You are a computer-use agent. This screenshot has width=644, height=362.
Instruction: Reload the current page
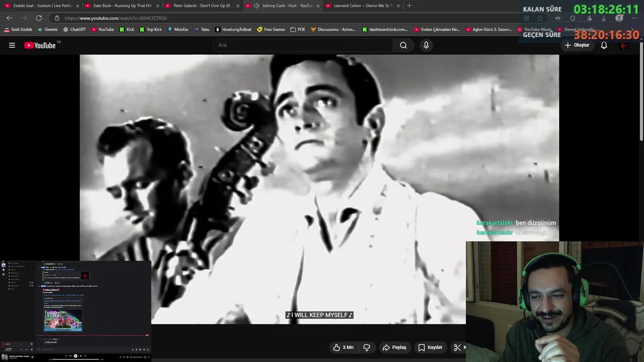point(39,18)
